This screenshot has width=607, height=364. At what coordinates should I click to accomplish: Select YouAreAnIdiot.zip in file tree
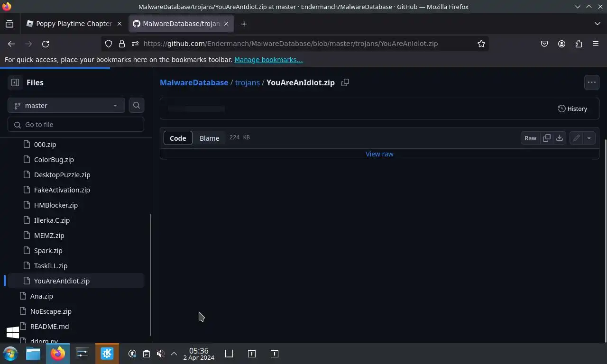(x=76, y=281)
